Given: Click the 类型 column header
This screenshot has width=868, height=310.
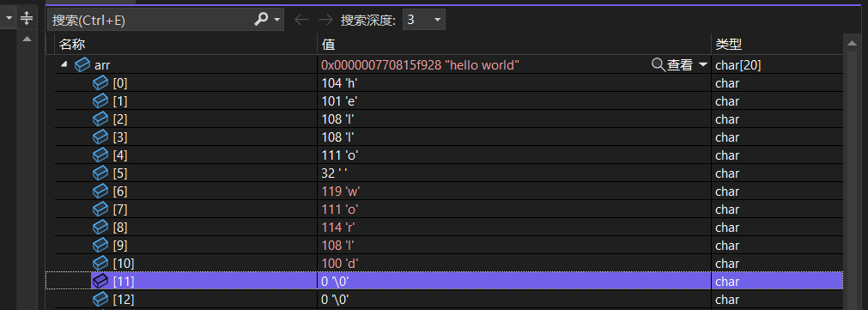Looking at the screenshot, I should click(x=729, y=45).
